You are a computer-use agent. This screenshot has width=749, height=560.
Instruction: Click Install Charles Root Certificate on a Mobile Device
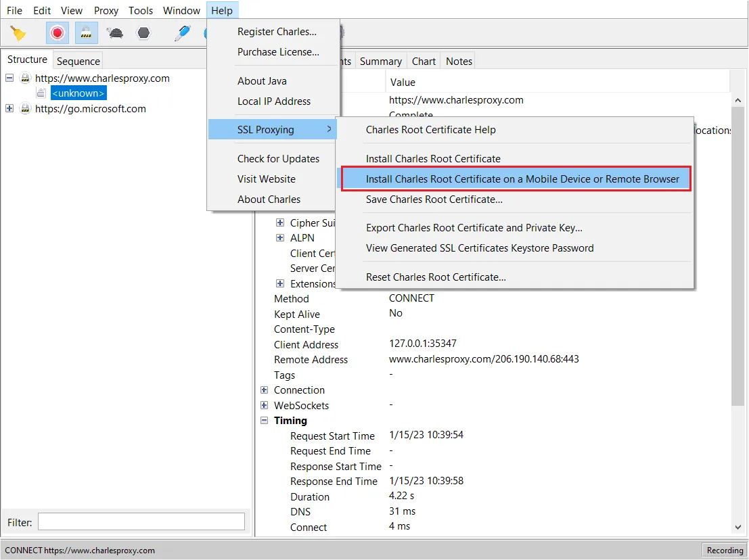(x=516, y=179)
